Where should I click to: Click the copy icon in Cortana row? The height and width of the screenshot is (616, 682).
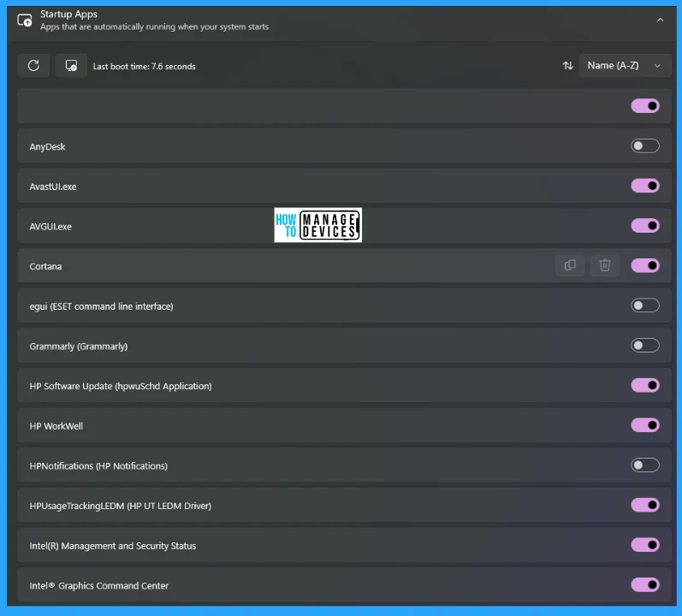point(570,265)
